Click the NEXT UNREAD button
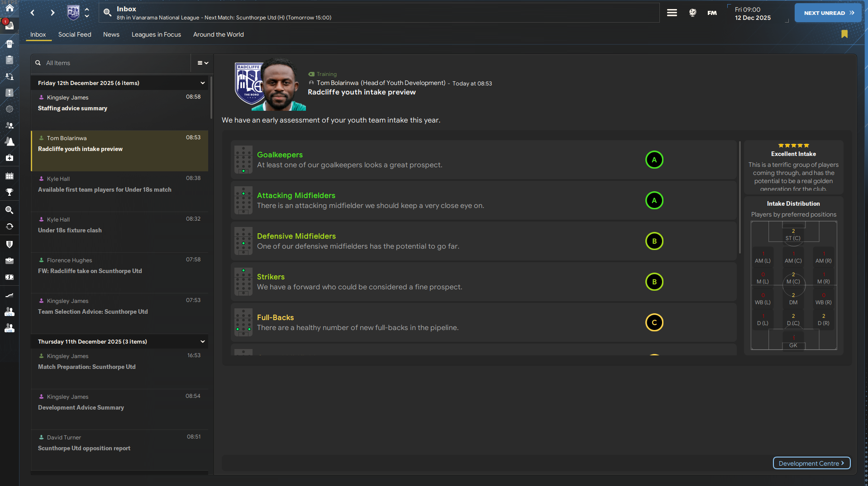868x486 pixels. pyautogui.click(x=828, y=13)
